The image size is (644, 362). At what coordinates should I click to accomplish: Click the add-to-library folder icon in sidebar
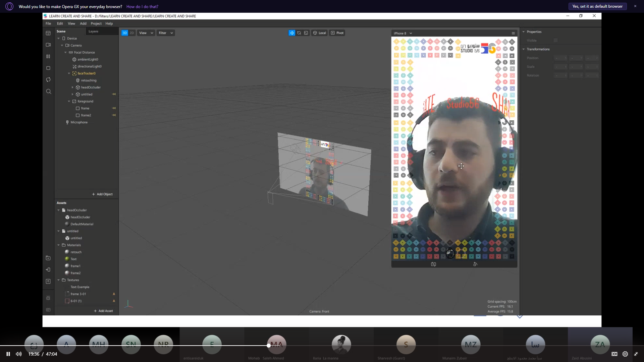pyautogui.click(x=48, y=258)
